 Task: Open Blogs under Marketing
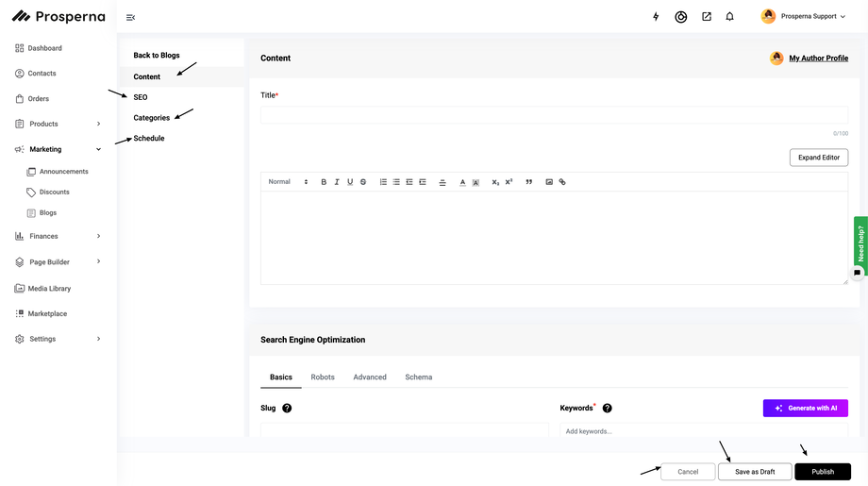[42, 213]
